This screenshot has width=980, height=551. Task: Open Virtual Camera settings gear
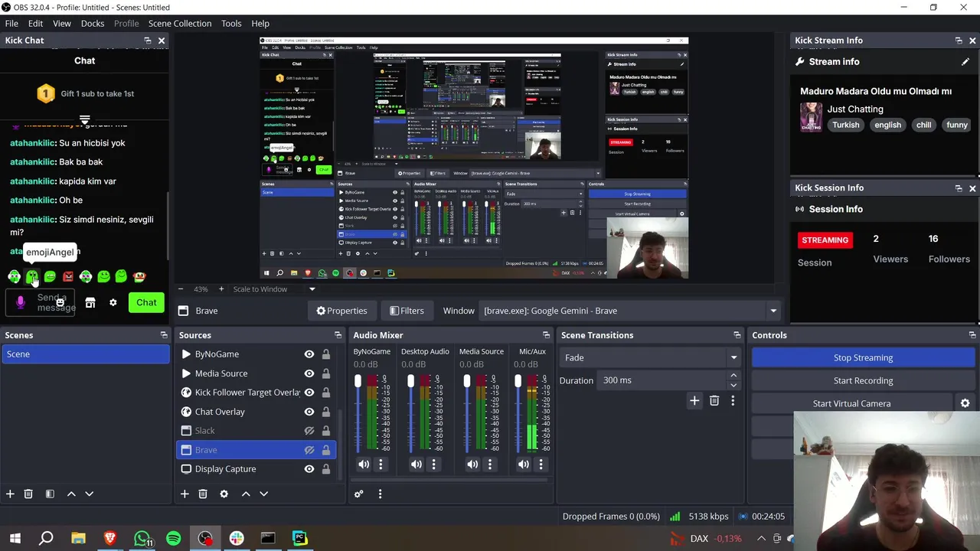click(x=965, y=403)
